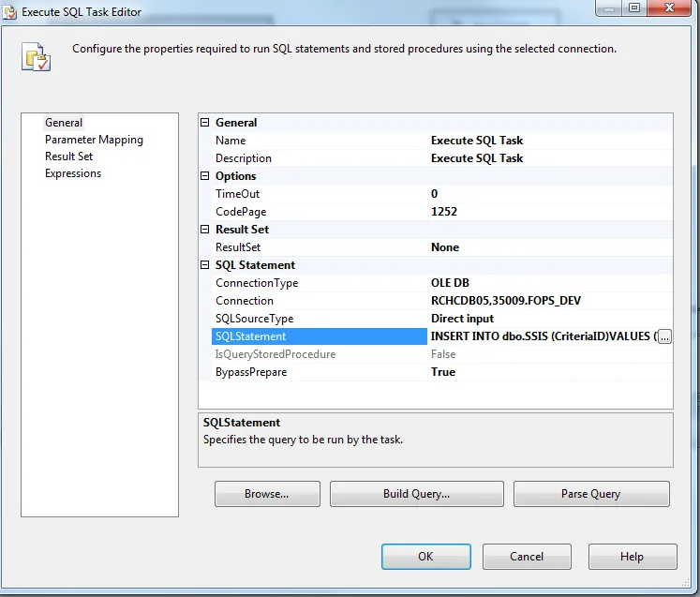Close the Execute SQL Task Editor
700x597 pixels.
point(669,8)
